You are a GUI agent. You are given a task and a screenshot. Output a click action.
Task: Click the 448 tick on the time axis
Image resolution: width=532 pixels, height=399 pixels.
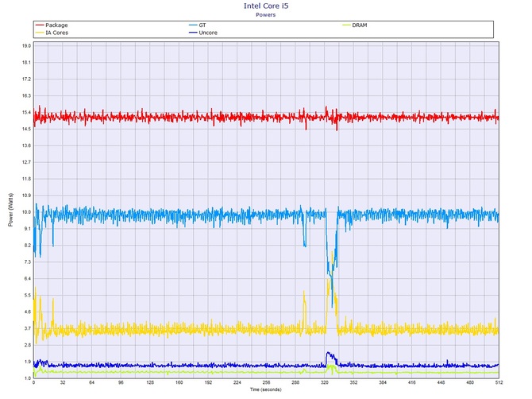click(x=441, y=382)
